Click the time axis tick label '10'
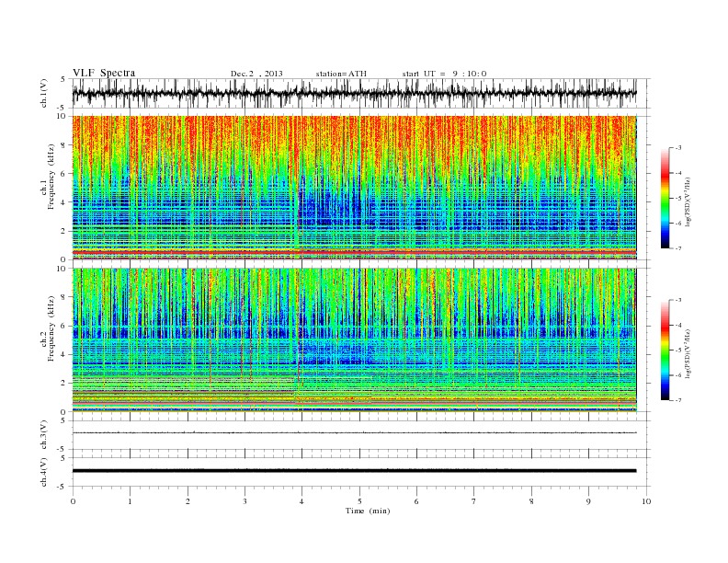728x563 pixels. point(646,501)
